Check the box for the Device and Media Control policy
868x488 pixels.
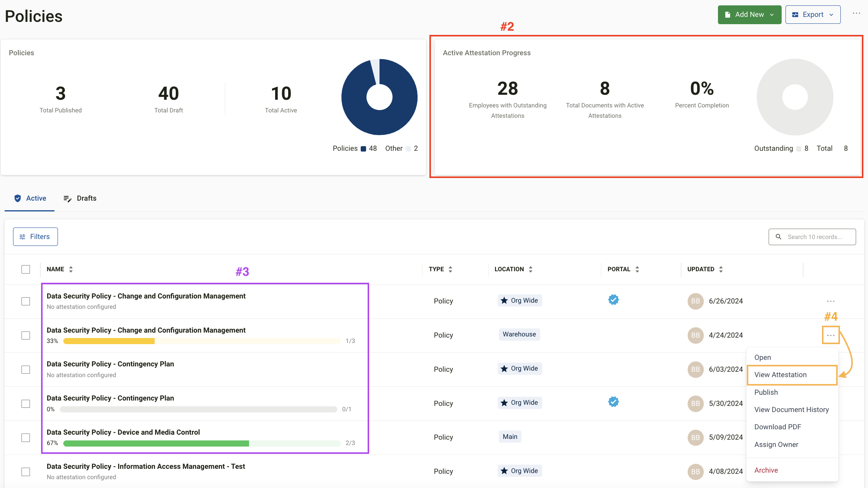[26, 438]
